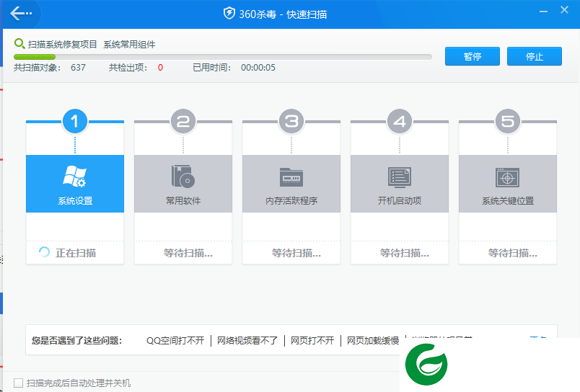The height and width of the screenshot is (392, 580).
Task: Close the 360杀毒 window
Action: point(564,10)
